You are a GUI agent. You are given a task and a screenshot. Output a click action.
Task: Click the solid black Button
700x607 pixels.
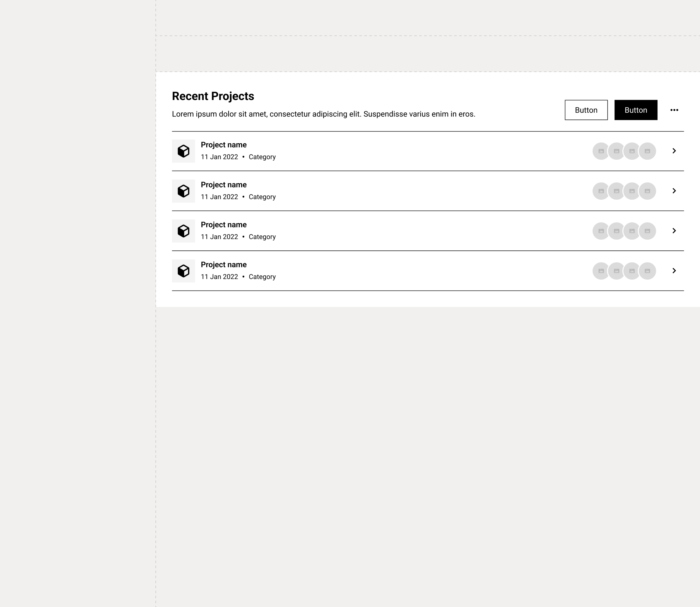pyautogui.click(x=636, y=110)
